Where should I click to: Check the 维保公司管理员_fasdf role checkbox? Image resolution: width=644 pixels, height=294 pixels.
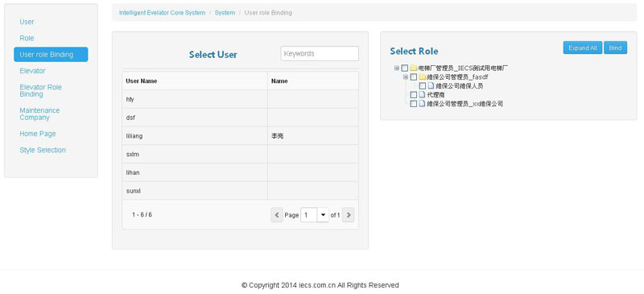(x=414, y=77)
